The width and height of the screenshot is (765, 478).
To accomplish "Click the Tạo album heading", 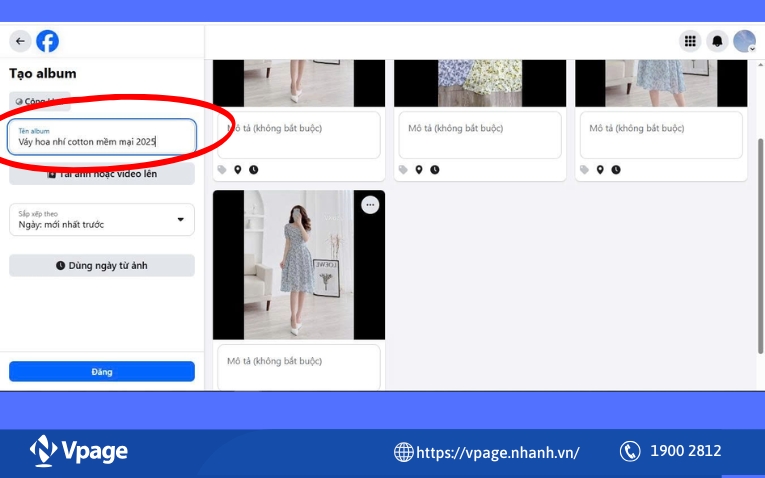I will pos(43,74).
